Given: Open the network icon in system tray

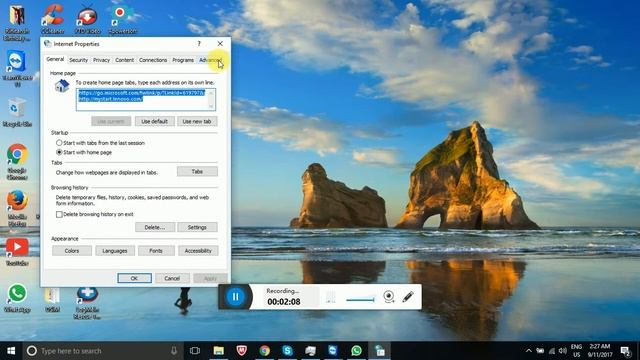Looking at the screenshot, I should (x=552, y=351).
